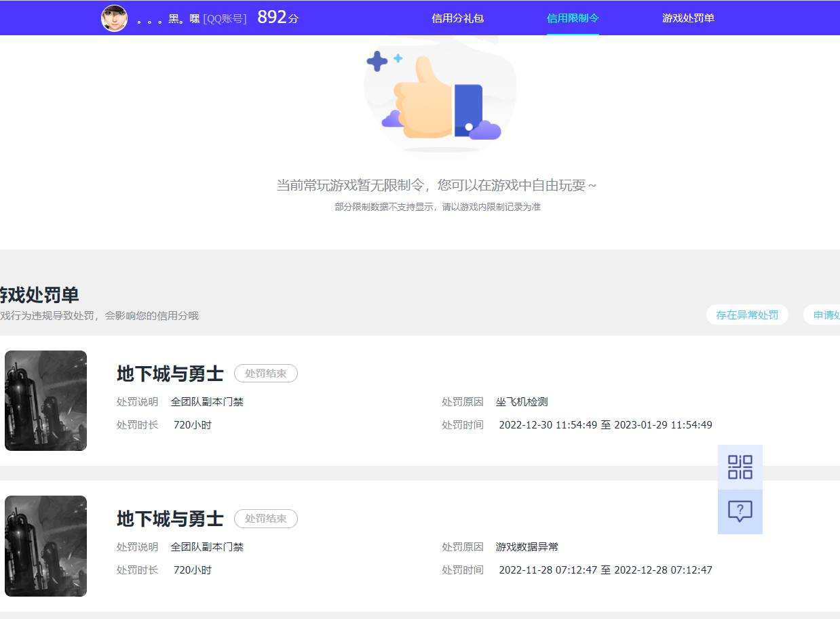This screenshot has width=840, height=619.
Task: Click the [QQ账号] label in header
Action: 225,19
